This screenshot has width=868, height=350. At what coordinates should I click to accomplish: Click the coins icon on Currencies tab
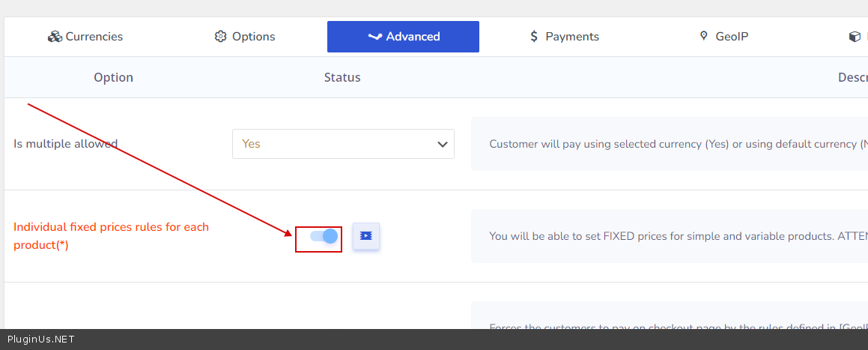55,37
